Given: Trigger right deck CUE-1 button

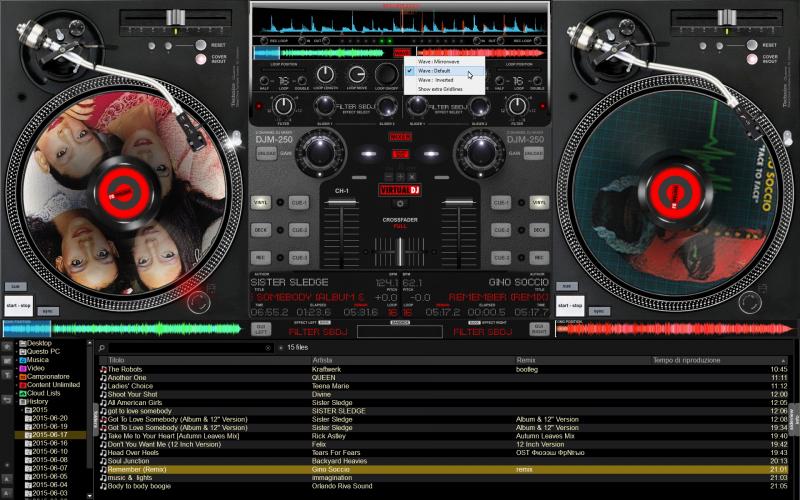Looking at the screenshot, I should (501, 203).
